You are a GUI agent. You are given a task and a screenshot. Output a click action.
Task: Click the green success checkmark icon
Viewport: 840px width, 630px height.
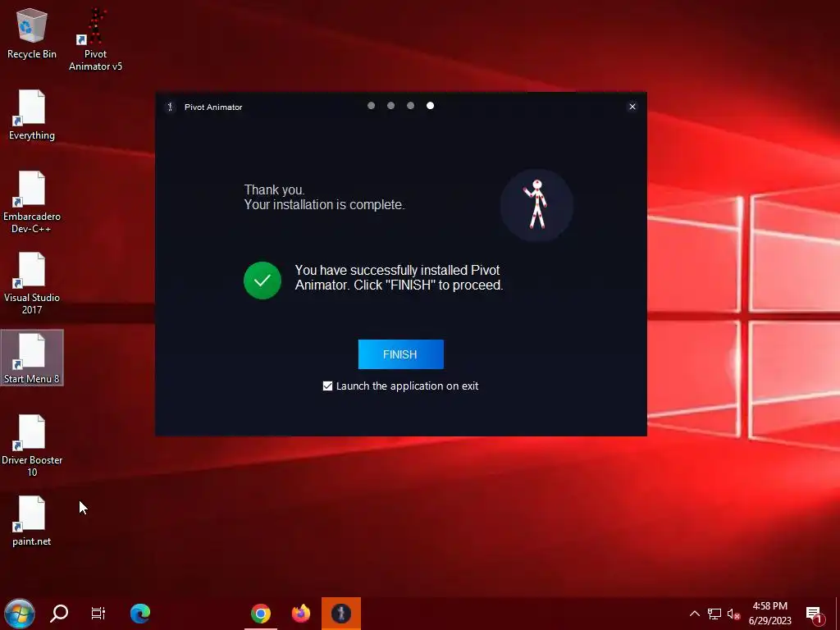click(x=262, y=281)
